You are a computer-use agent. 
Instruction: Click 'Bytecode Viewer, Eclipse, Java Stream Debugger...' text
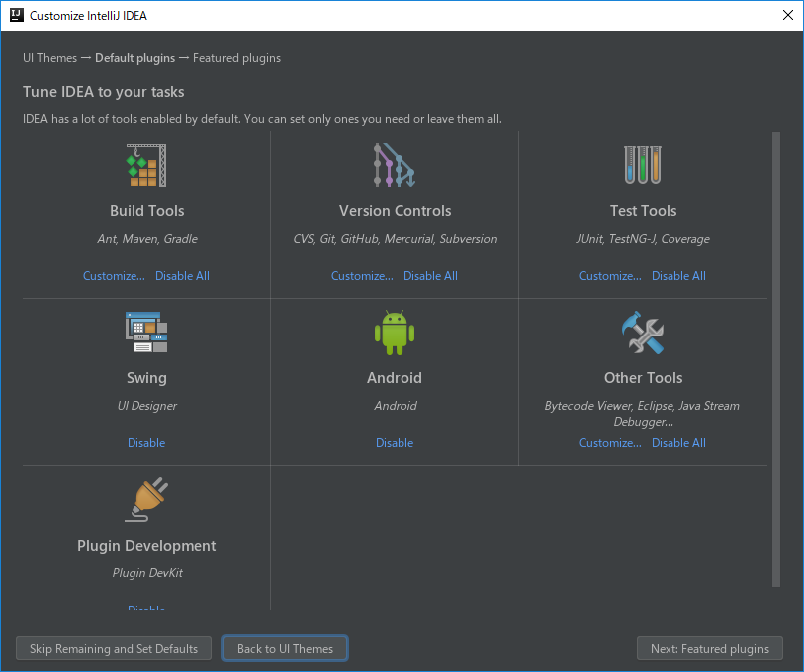pyautogui.click(x=643, y=414)
